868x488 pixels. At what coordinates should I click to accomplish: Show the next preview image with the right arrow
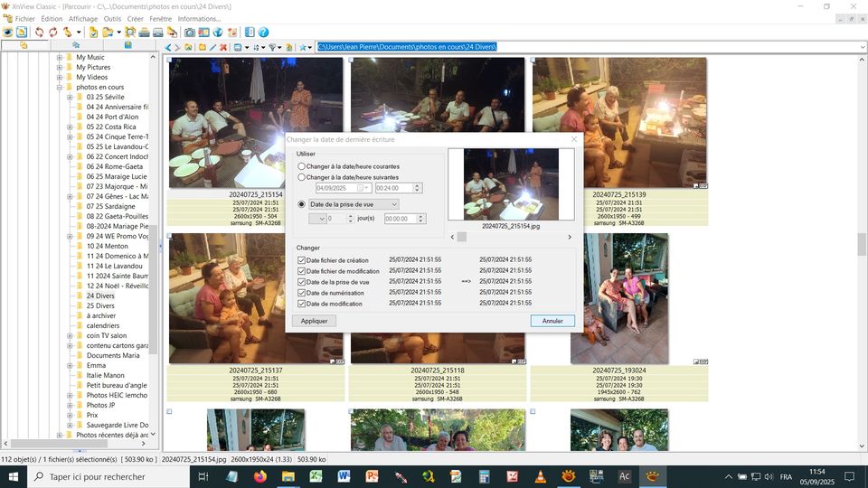click(570, 237)
